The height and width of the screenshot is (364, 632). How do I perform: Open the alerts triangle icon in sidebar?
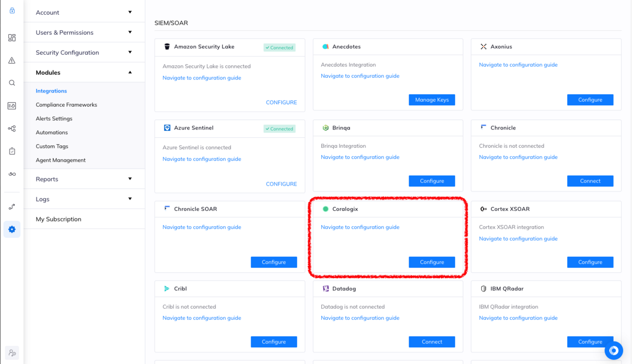click(x=12, y=60)
